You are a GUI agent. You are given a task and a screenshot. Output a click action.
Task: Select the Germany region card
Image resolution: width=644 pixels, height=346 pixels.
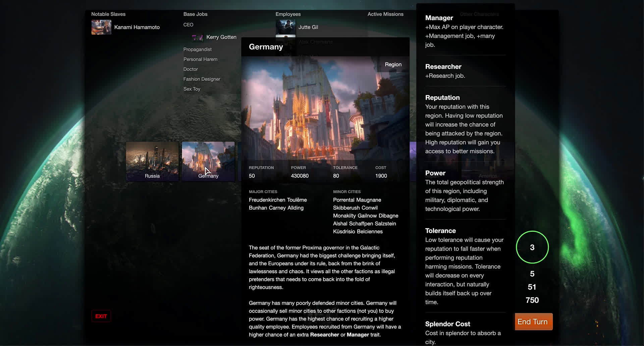tap(208, 161)
